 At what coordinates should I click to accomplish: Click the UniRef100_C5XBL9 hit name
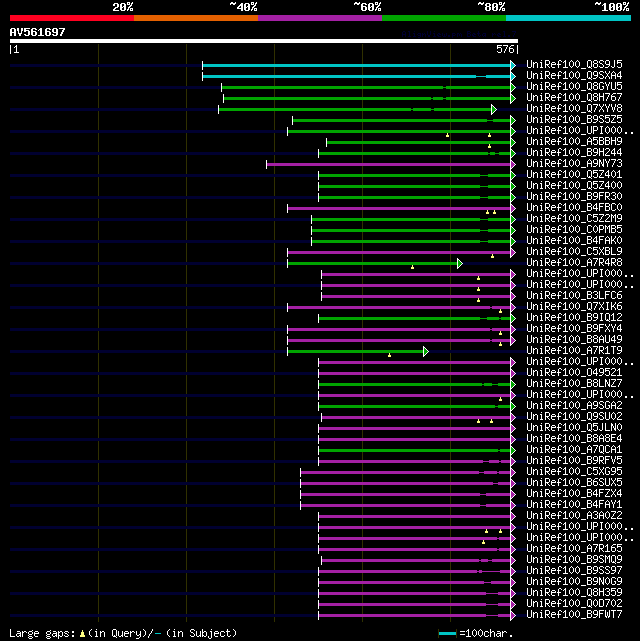pyautogui.click(x=574, y=251)
